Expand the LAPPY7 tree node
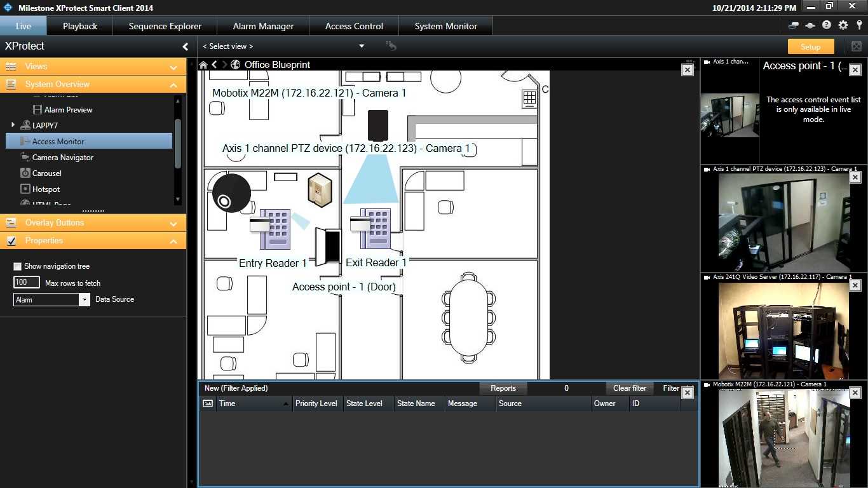The image size is (868, 488). (x=13, y=125)
